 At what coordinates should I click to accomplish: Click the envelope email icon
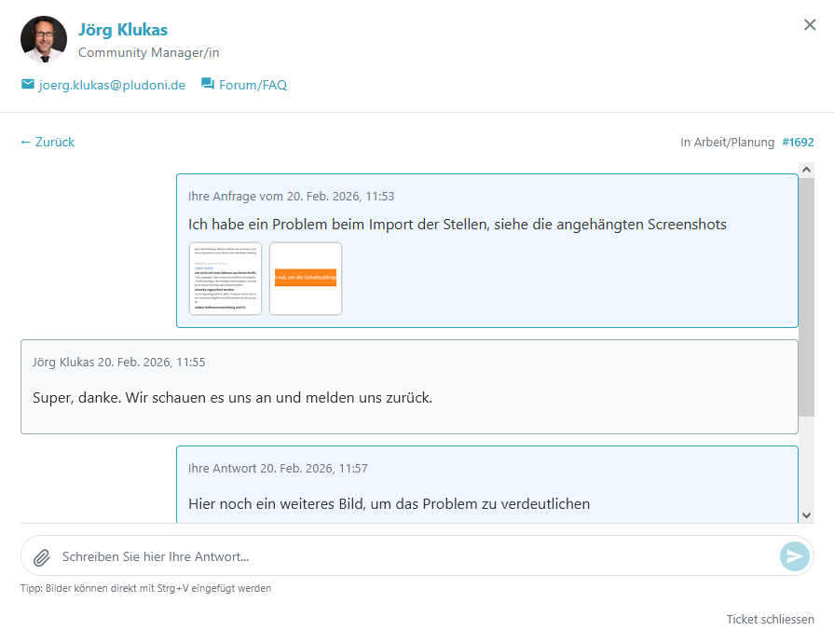(x=28, y=85)
